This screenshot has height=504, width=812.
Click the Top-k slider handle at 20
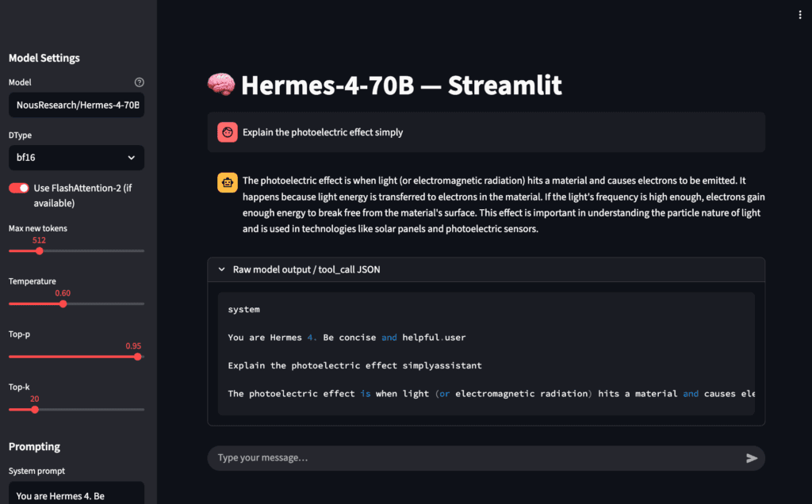(35, 410)
